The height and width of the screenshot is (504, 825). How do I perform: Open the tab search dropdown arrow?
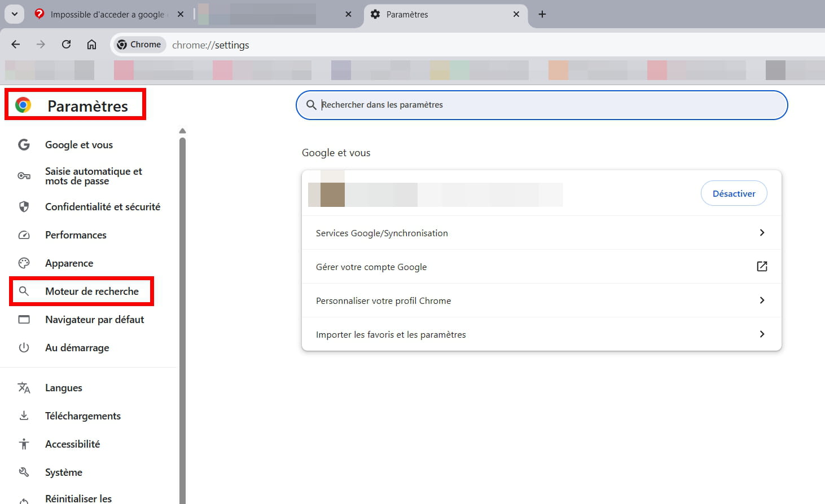click(15, 14)
